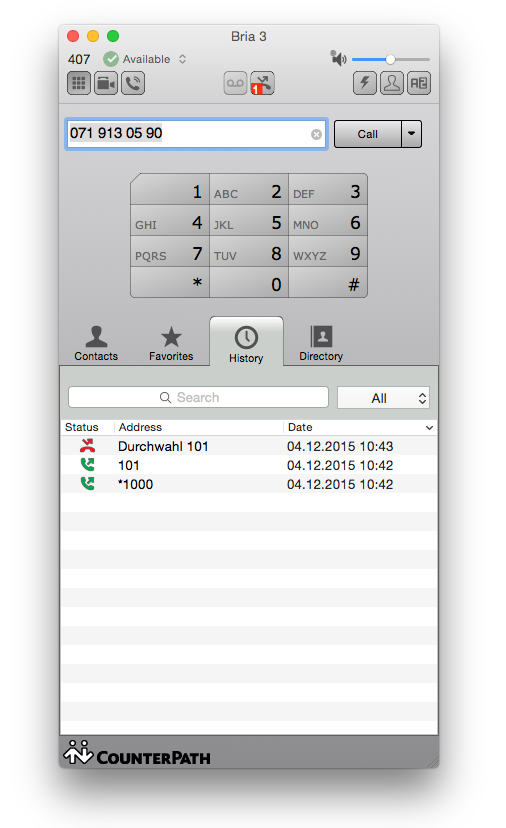506x828 pixels.
Task: Click the Call button
Action: click(x=368, y=134)
